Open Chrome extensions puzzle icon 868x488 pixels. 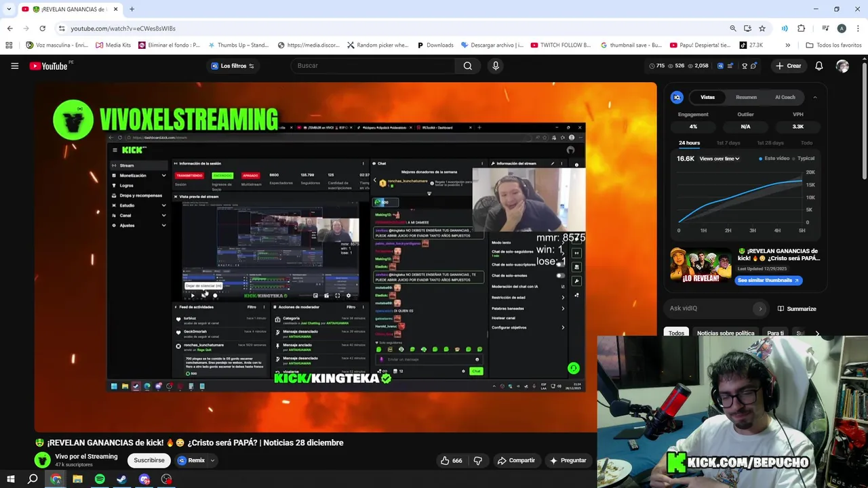[801, 28]
